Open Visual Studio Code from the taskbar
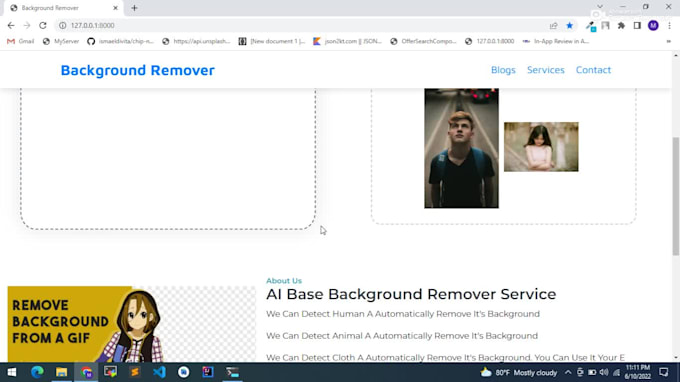The image size is (680, 382). [x=159, y=372]
